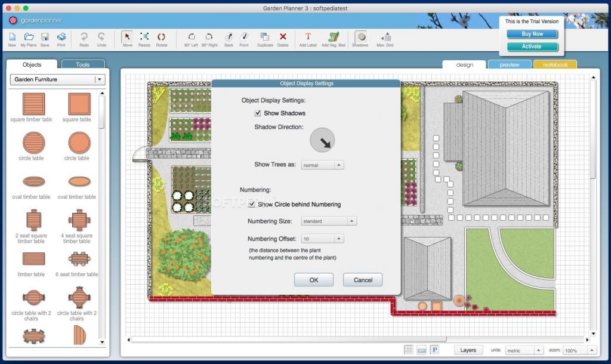Open the Tools tab in the sidebar
The height and width of the screenshot is (364, 611).
coord(82,64)
